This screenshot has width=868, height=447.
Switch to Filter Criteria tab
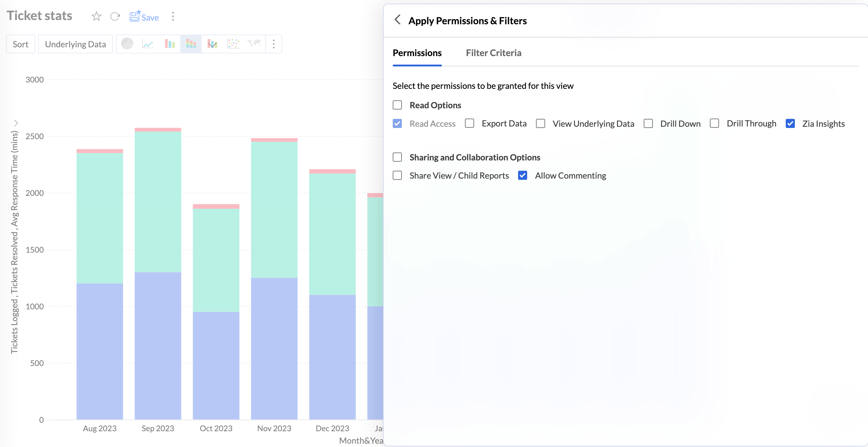pyautogui.click(x=493, y=53)
